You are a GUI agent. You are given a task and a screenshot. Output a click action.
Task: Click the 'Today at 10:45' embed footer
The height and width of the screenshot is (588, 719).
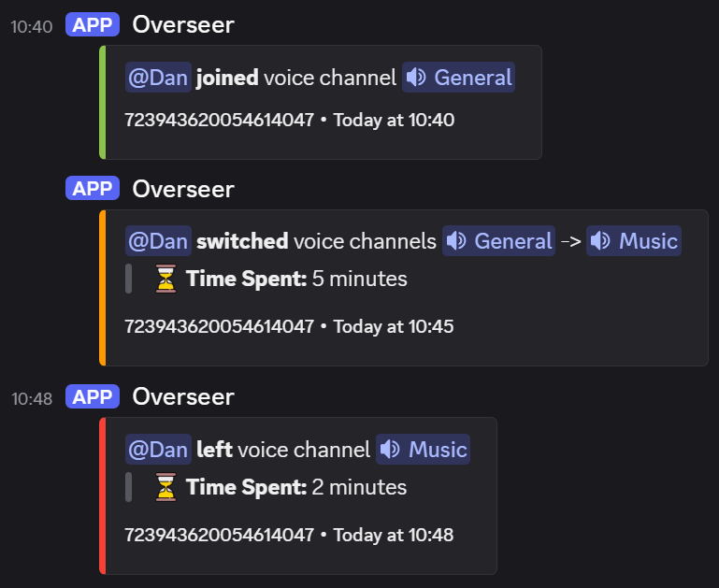tap(394, 326)
